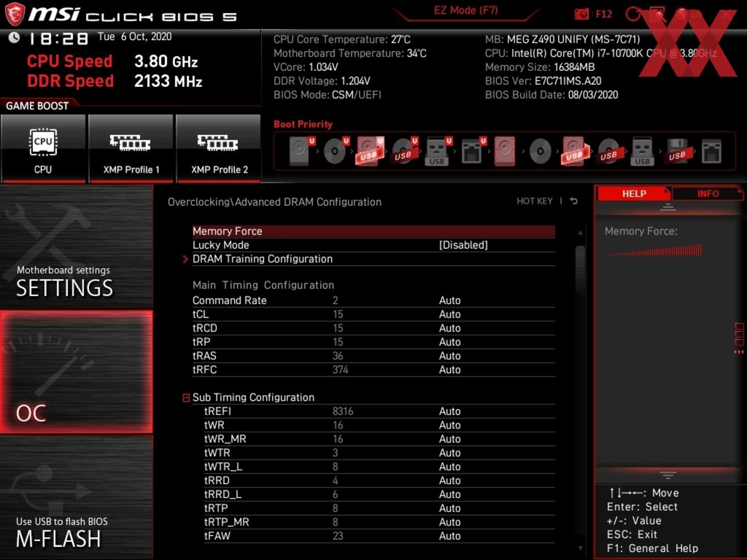
Task: Click the triple-arrow collapse icon on the right edge
Action: [739, 352]
